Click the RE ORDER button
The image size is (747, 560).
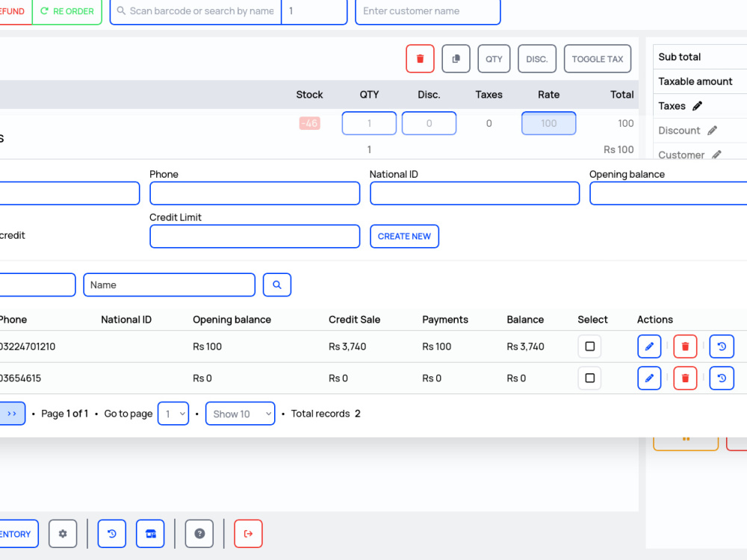[67, 11]
